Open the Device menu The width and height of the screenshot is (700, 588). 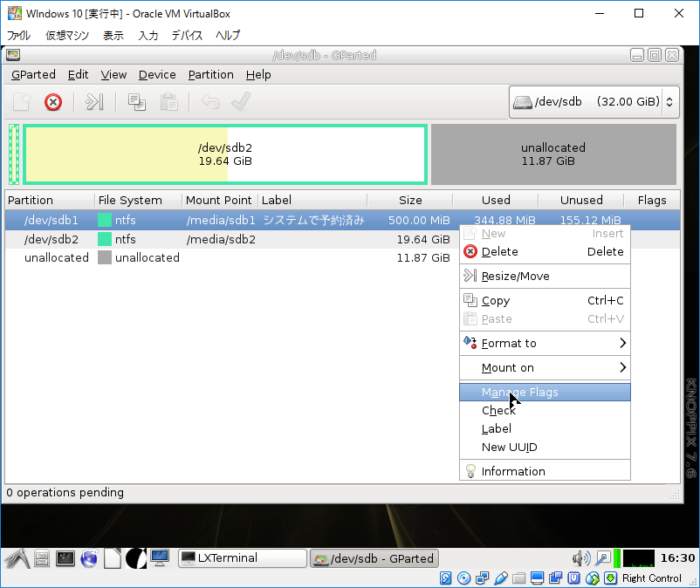pyautogui.click(x=157, y=74)
